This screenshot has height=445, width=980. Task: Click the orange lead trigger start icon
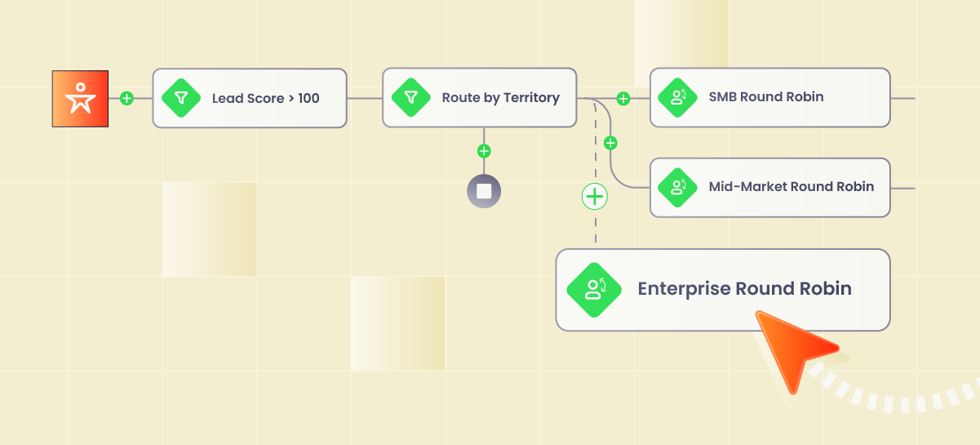click(80, 99)
